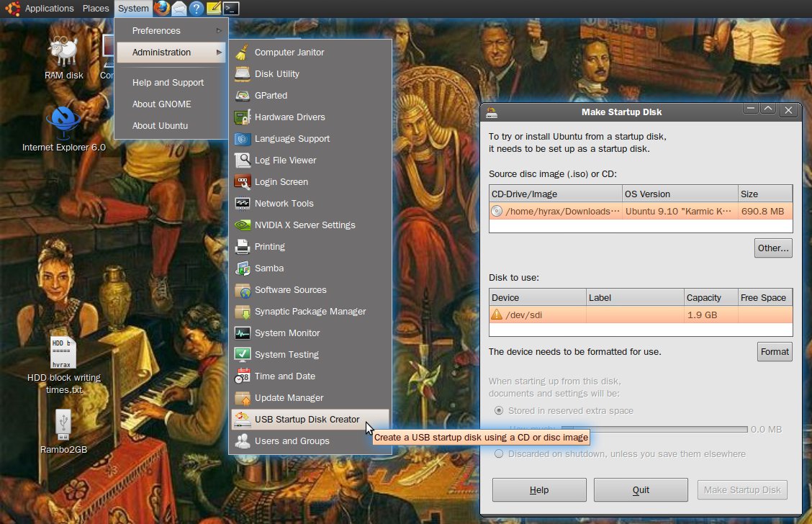Open Computer Janitor broom icon
The width and height of the screenshot is (812, 524).
(x=242, y=53)
